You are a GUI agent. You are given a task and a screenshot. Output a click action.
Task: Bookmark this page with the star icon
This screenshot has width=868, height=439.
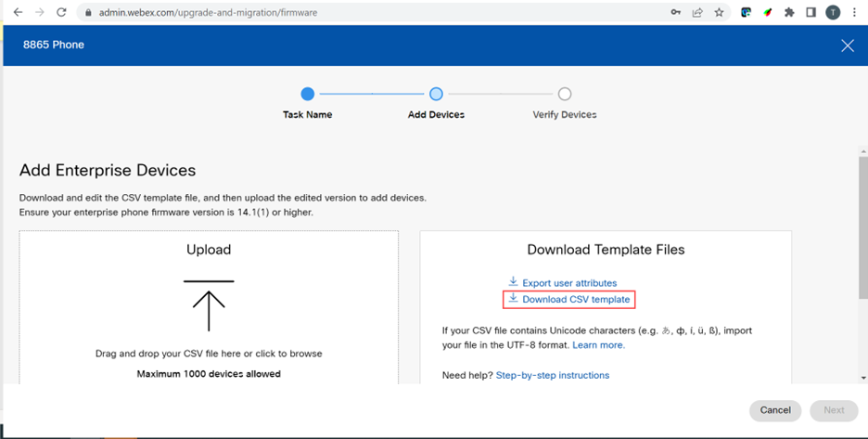tap(719, 12)
